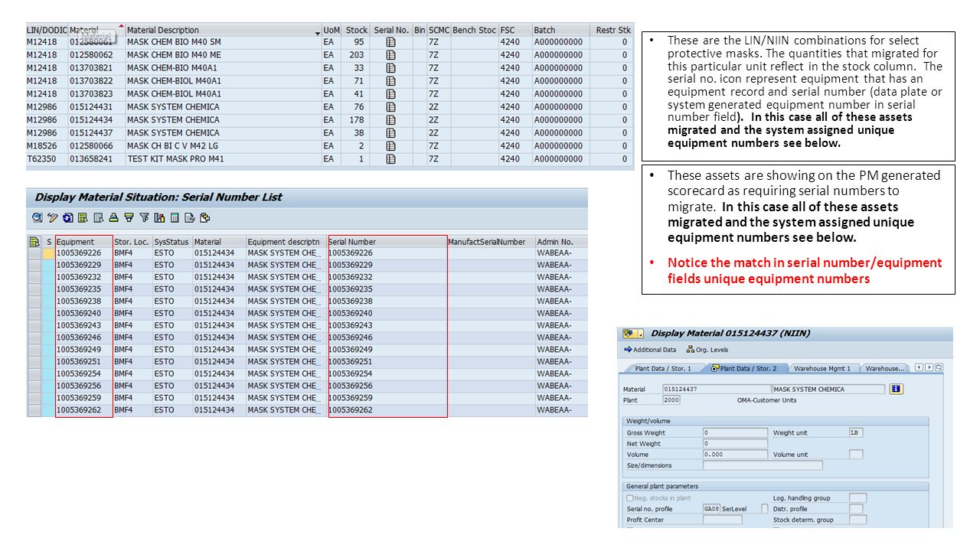
Task: Click the Print icon in the Serial Number List toolbar
Action: coord(113,217)
